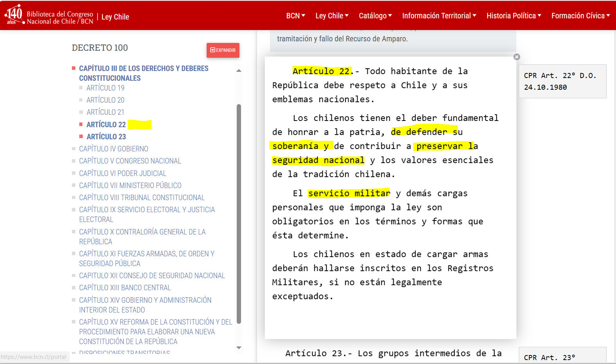This screenshot has height=364, width=616.
Task: Close the Artículo 22 popup panel
Action: point(517,57)
